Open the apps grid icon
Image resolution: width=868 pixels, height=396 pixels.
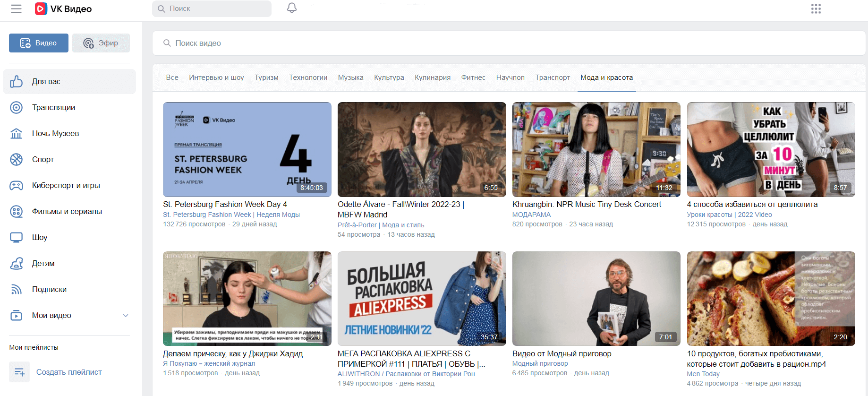816,9
